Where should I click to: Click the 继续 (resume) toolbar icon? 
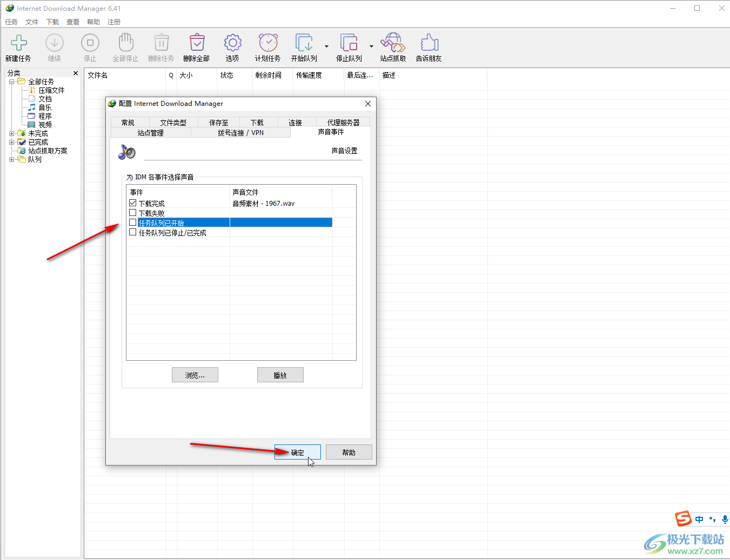pos(54,43)
